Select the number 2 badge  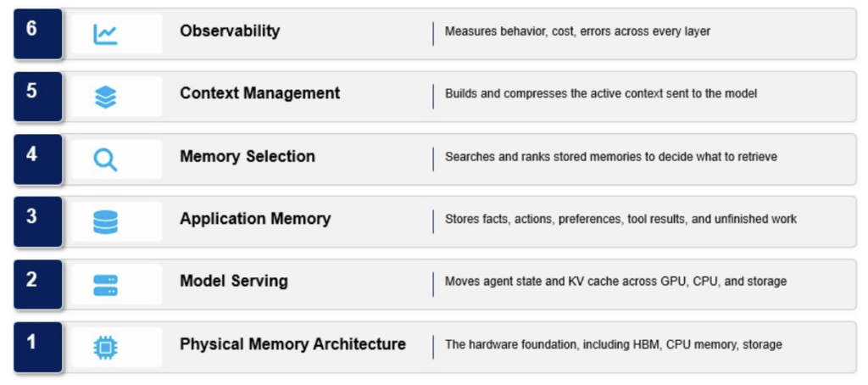click(37, 284)
